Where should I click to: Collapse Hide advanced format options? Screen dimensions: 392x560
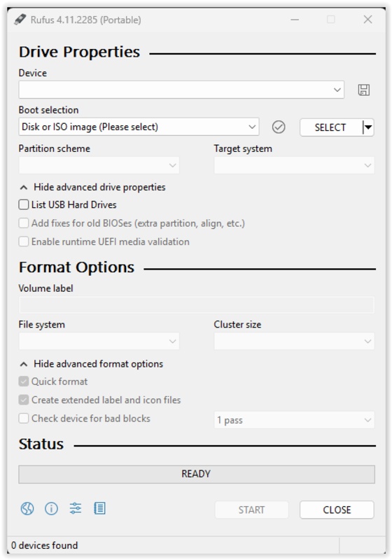(92, 364)
